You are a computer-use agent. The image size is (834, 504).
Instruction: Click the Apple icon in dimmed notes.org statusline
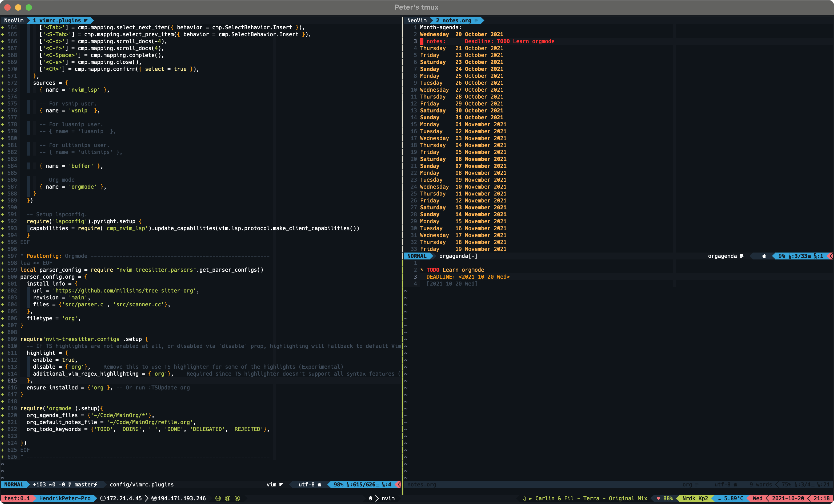click(735, 484)
